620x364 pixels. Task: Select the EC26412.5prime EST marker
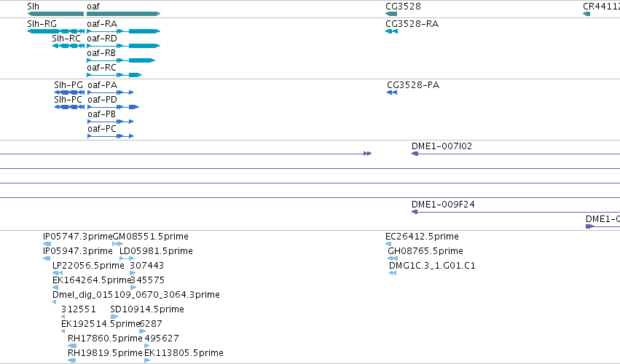[x=388, y=244]
